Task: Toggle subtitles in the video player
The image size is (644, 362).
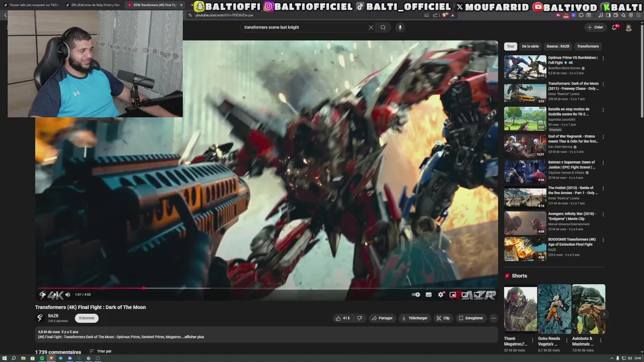Action: [429, 295]
